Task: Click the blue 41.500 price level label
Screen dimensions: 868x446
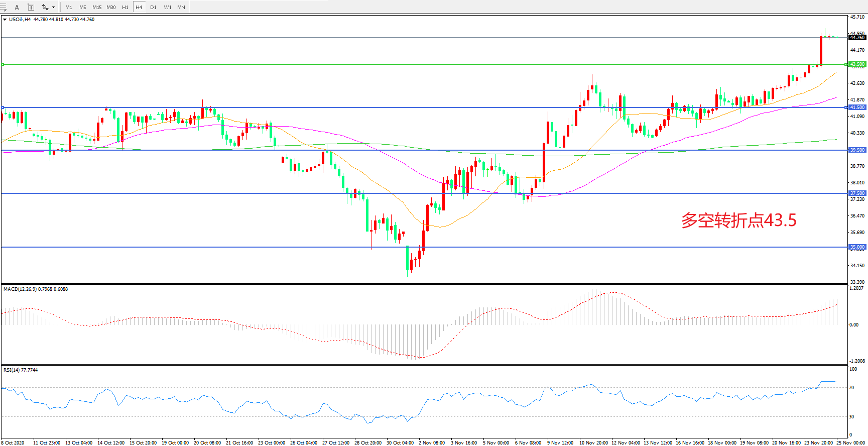Action: pyautogui.click(x=857, y=107)
